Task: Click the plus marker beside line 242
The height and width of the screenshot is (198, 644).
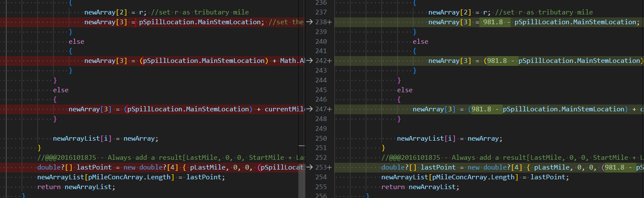Action: pos(329,61)
